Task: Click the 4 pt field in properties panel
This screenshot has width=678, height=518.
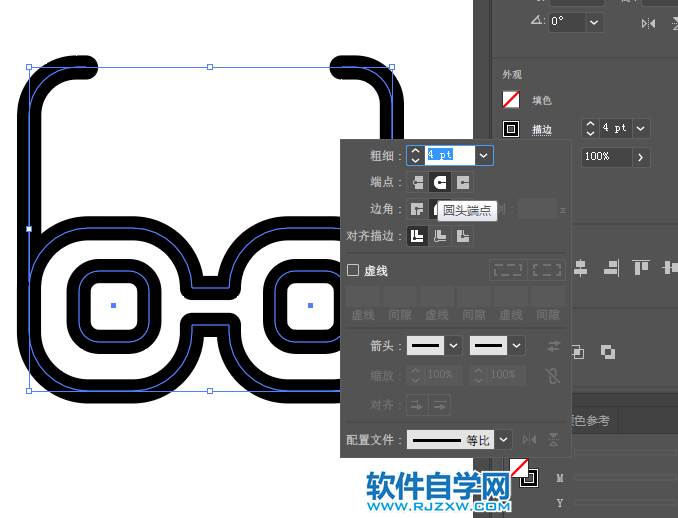Action: [615, 128]
